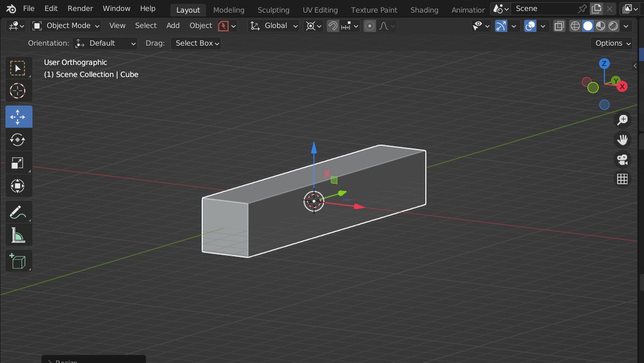The width and height of the screenshot is (644, 363).
Task: Expand the sidebar arrow at viewport edge
Action: (635, 66)
